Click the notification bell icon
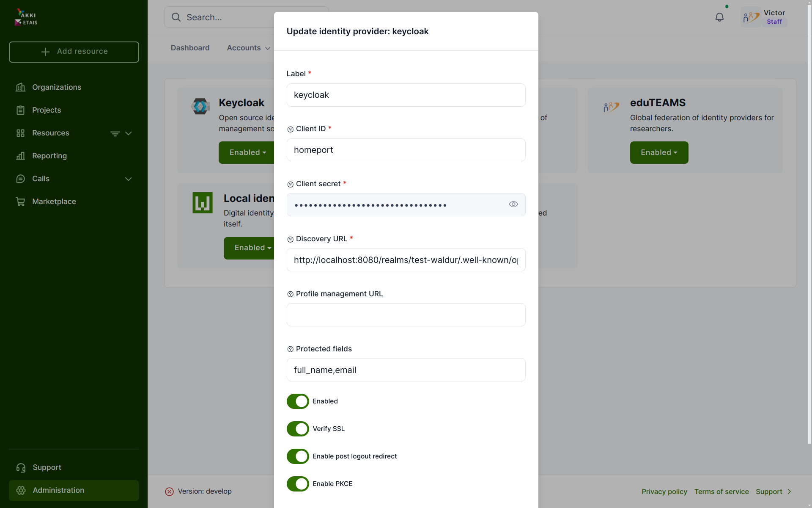Image resolution: width=812 pixels, height=508 pixels. [x=719, y=17]
